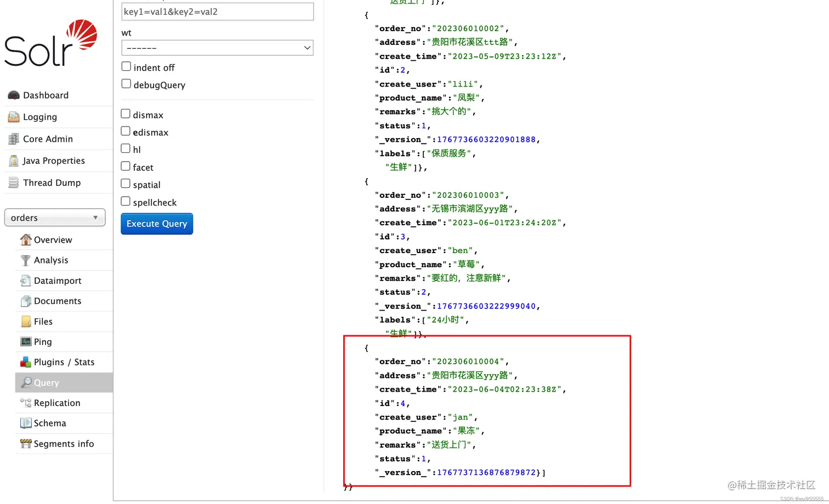Click the Execute Query button
Screen dimensions: 829x504
click(x=157, y=224)
